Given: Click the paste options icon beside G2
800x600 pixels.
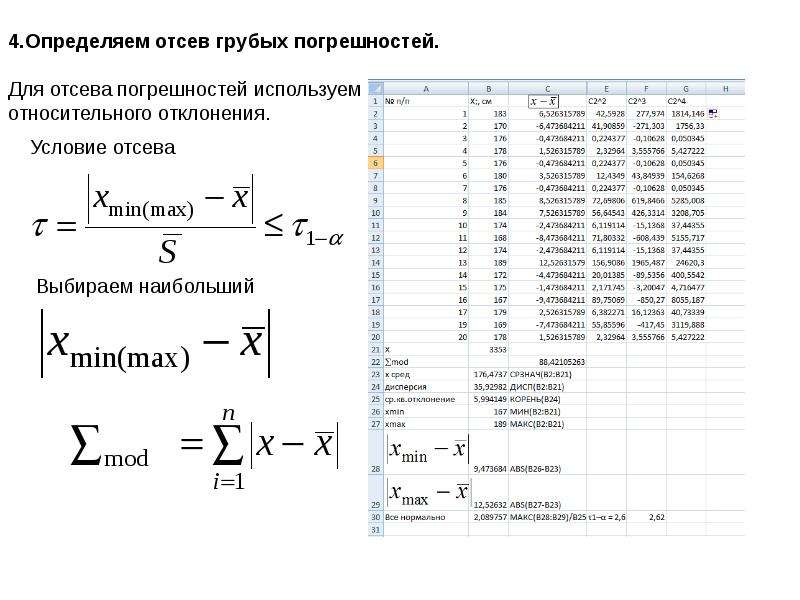Looking at the screenshot, I should coord(713,114).
